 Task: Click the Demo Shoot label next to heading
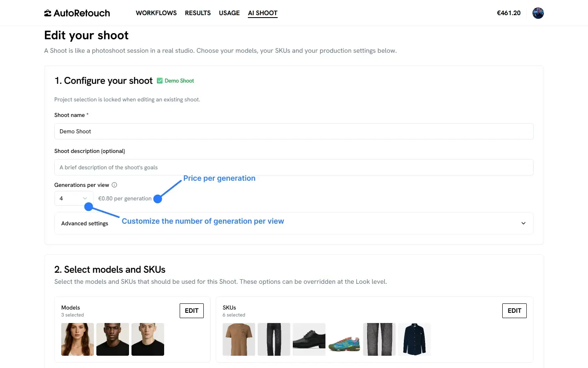(179, 81)
